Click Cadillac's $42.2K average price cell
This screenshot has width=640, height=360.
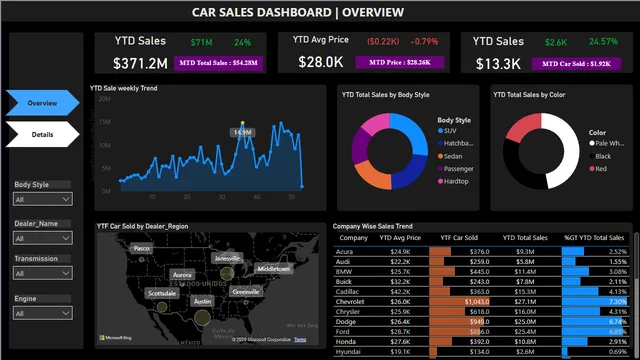[x=400, y=291]
